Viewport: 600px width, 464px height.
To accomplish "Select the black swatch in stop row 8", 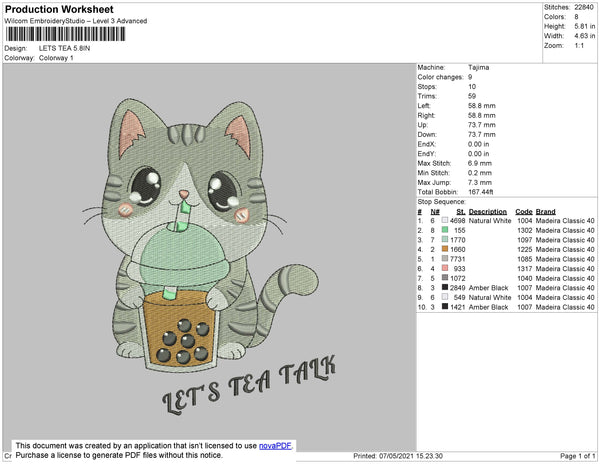I will pos(445,287).
